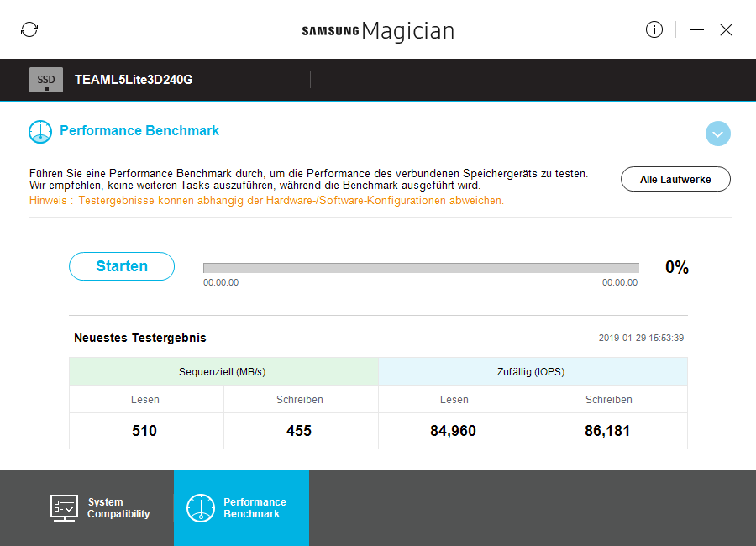Click the gauge icon in bottom Benchmark tab

point(201,508)
